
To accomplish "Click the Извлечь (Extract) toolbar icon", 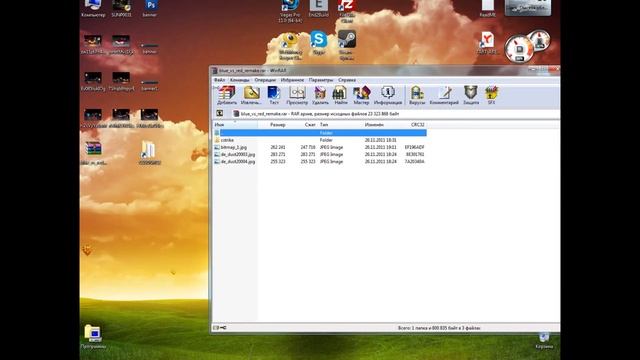I will [251, 96].
